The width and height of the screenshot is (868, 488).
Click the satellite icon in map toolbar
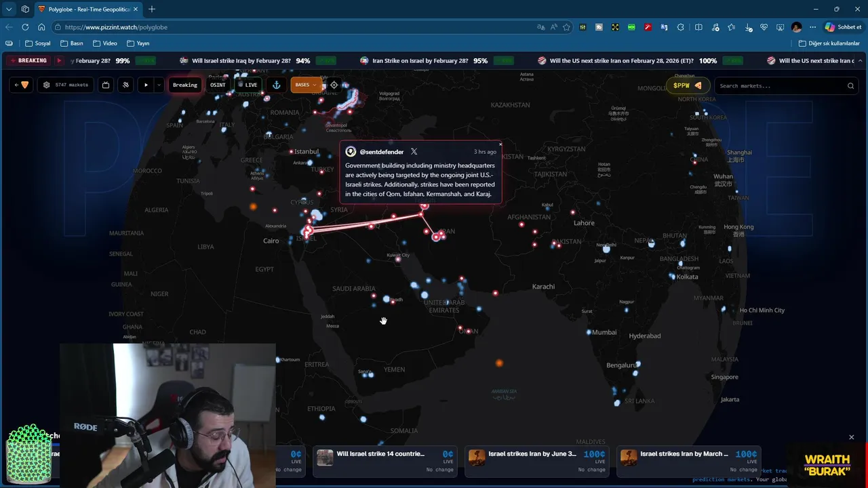[x=125, y=85]
